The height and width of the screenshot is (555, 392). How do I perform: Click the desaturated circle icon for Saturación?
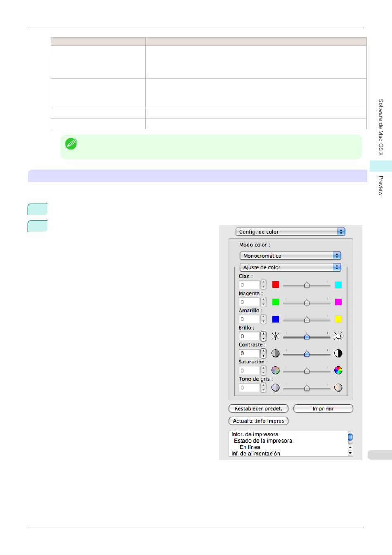pyautogui.click(x=276, y=370)
